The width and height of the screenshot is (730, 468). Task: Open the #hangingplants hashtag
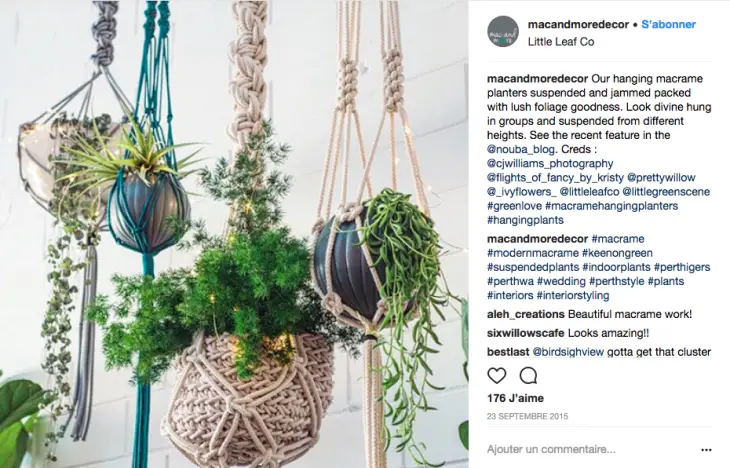(525, 220)
